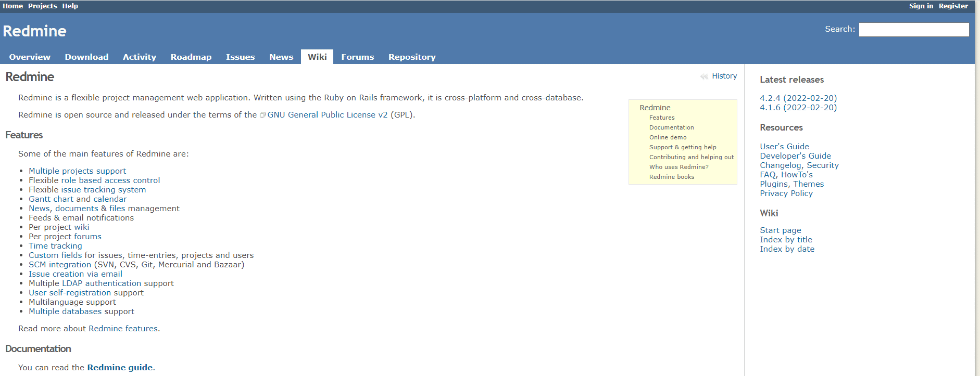This screenshot has width=980, height=376.
Task: Open release 4.1.6 (2022-02-20)
Action: click(798, 108)
